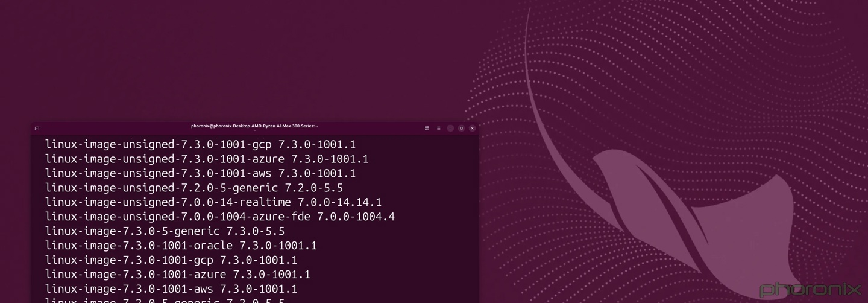Click line linux-image-7.3.0-1001-azure
Viewport: 868px width, 303px height.
178,275
